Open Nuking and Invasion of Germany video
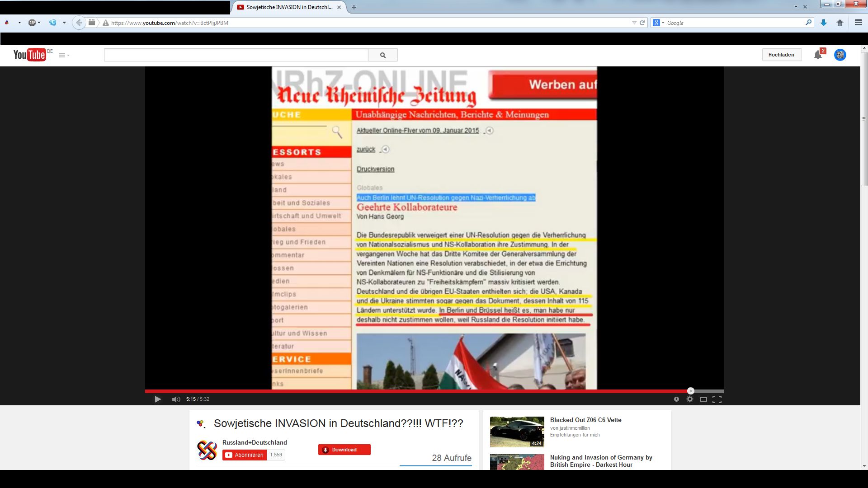This screenshot has height=488, width=868. [x=601, y=461]
